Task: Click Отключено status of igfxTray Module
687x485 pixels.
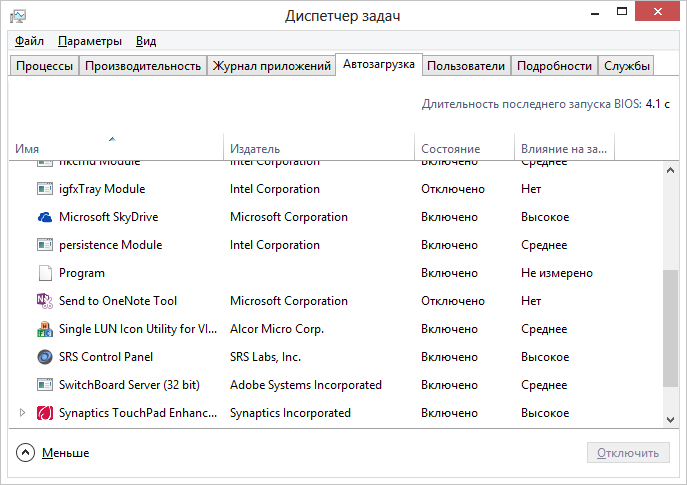Action: pyautogui.click(x=453, y=189)
